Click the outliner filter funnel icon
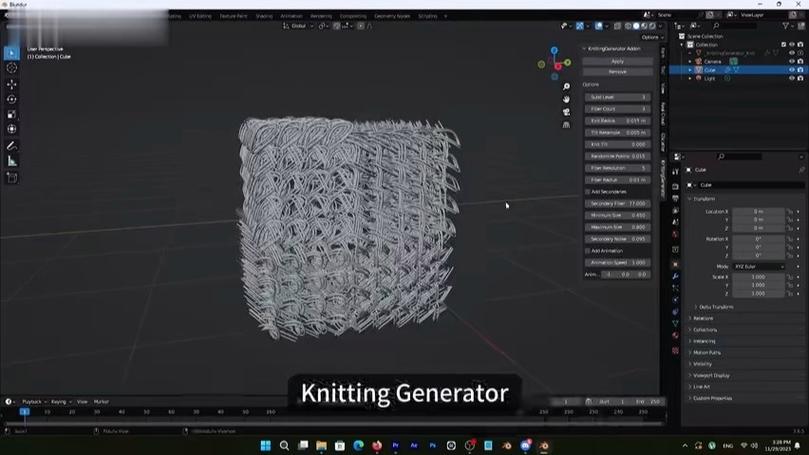Viewport: 809px width, 455px height. pos(785,26)
